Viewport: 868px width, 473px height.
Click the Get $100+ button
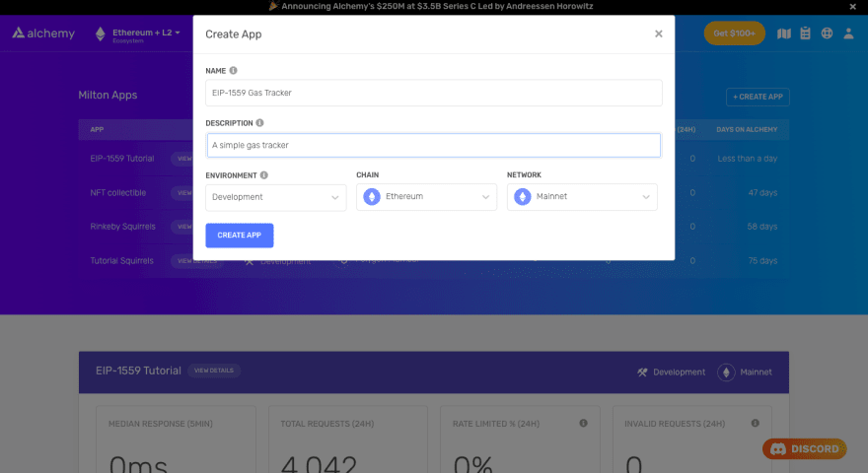point(734,34)
